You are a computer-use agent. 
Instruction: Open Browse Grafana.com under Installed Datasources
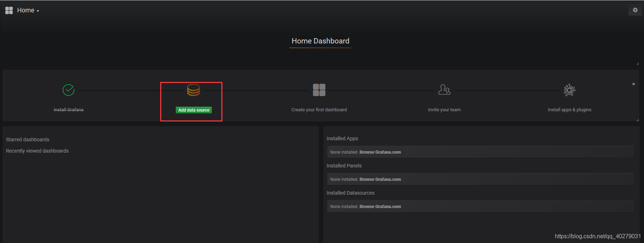point(380,207)
